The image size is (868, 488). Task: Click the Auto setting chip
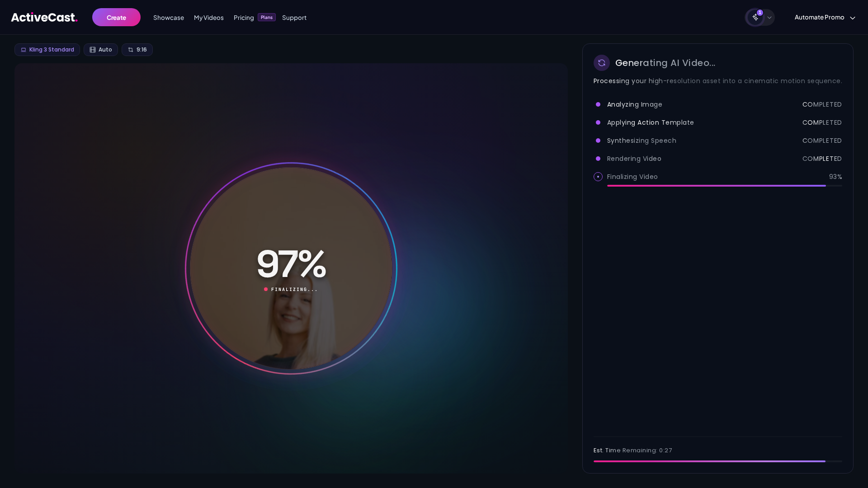[101, 50]
